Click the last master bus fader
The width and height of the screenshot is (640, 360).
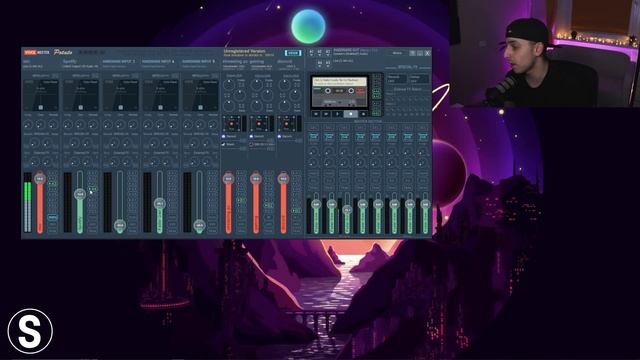pyautogui.click(x=425, y=204)
